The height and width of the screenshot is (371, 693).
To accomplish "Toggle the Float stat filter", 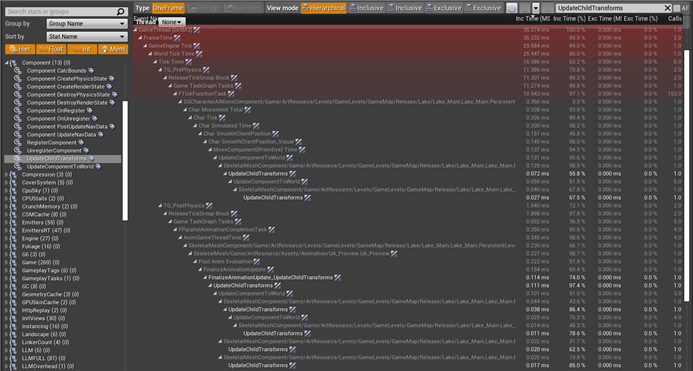I will tap(51, 49).
